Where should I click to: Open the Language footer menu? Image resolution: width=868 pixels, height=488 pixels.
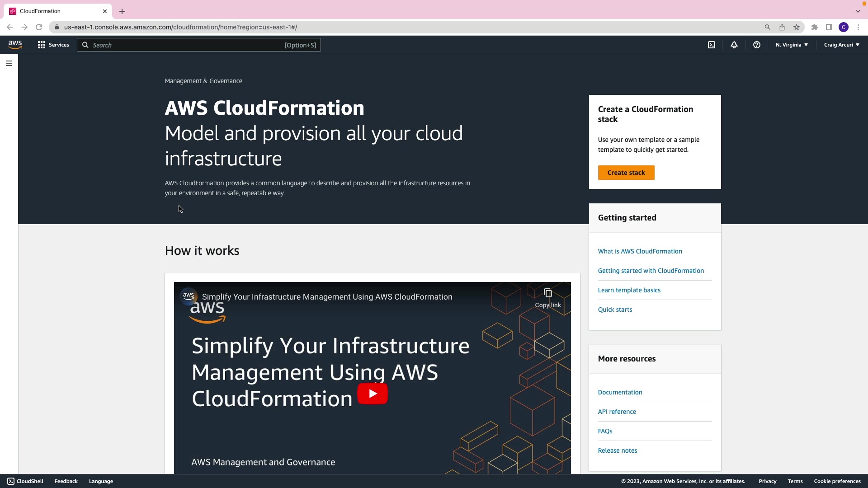[101, 481]
